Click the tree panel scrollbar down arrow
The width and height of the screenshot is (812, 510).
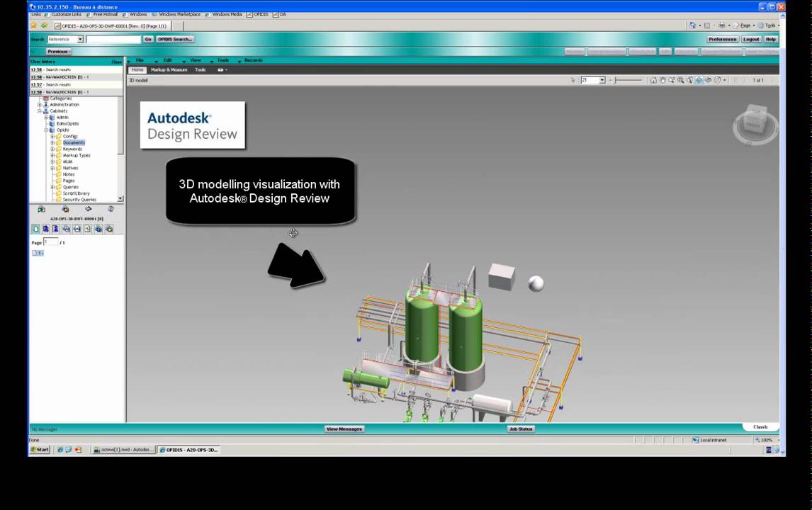[x=120, y=198]
